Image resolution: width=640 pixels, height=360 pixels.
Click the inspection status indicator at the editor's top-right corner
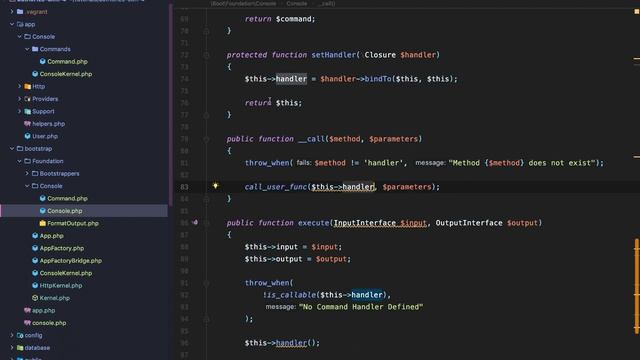(636, 12)
